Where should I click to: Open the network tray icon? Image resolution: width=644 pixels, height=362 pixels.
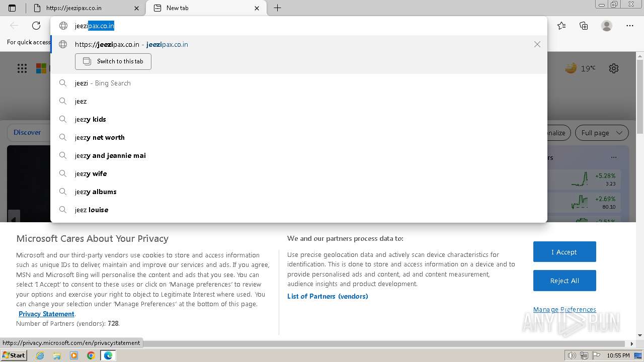pos(584,355)
